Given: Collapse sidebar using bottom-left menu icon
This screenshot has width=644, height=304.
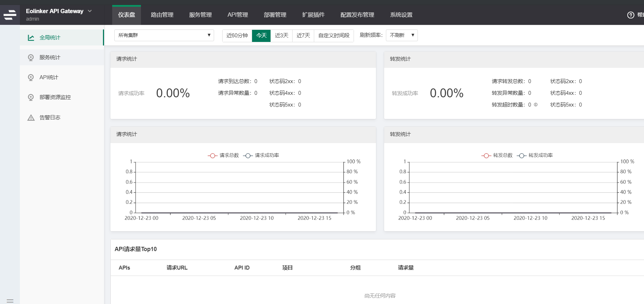Looking at the screenshot, I should click(x=10, y=301).
